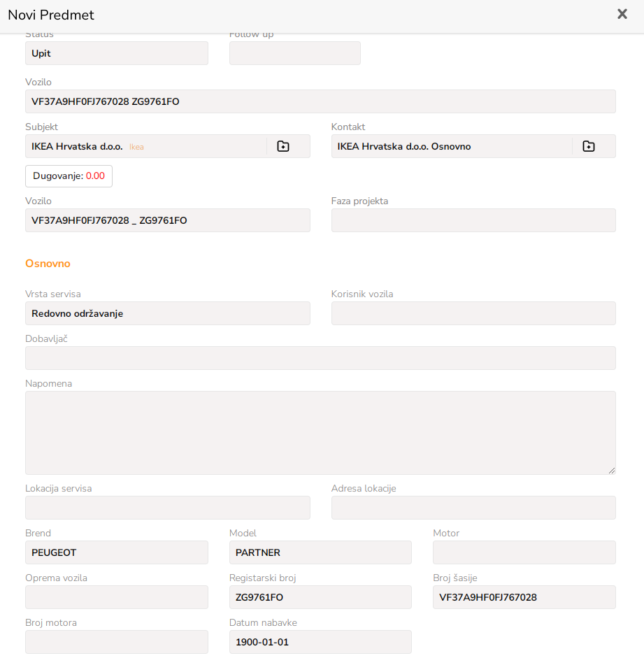Click the Datum nabavke field showing 1900-01-01
Image resolution: width=644 pixels, height=672 pixels.
[320, 642]
